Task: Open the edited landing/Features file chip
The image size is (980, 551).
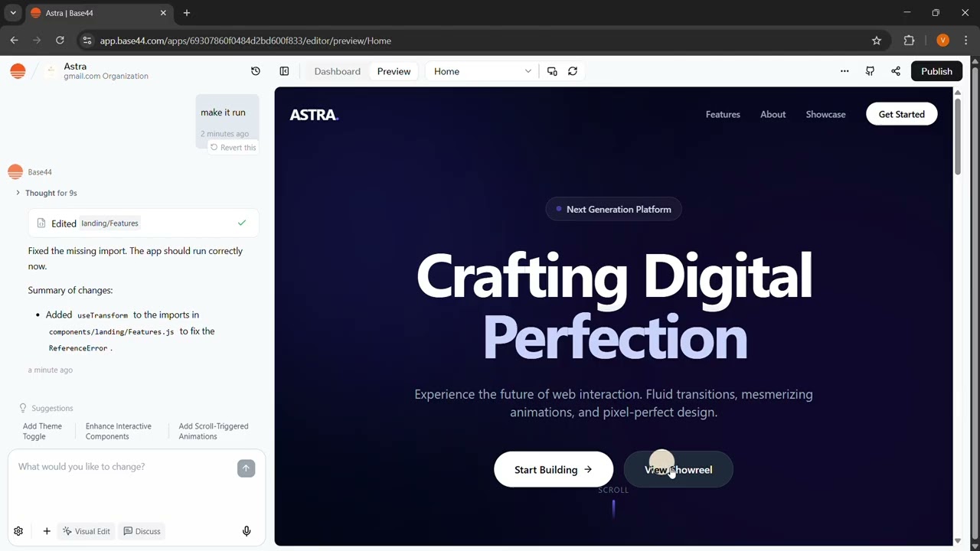Action: click(109, 223)
